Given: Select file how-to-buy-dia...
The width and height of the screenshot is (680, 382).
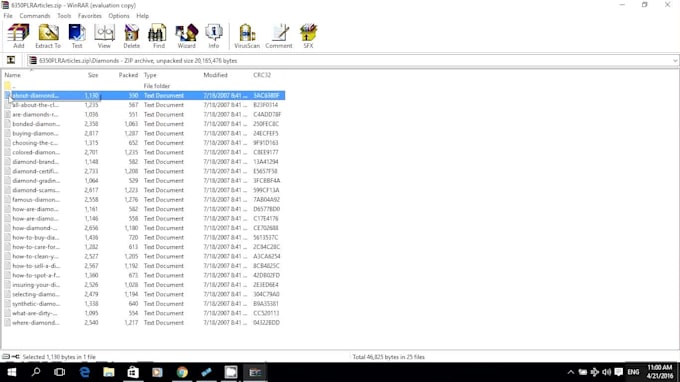Looking at the screenshot, I should tap(144, 238).
